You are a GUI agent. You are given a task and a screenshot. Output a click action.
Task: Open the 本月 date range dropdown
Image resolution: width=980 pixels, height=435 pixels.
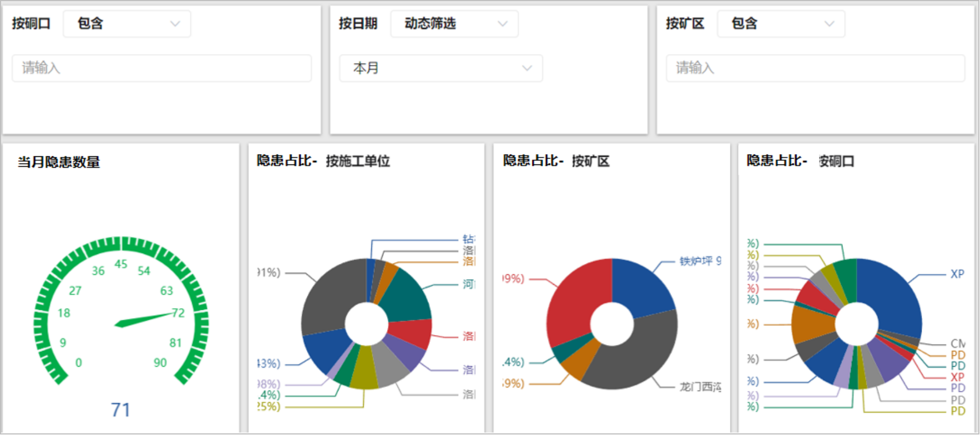pyautogui.click(x=441, y=68)
